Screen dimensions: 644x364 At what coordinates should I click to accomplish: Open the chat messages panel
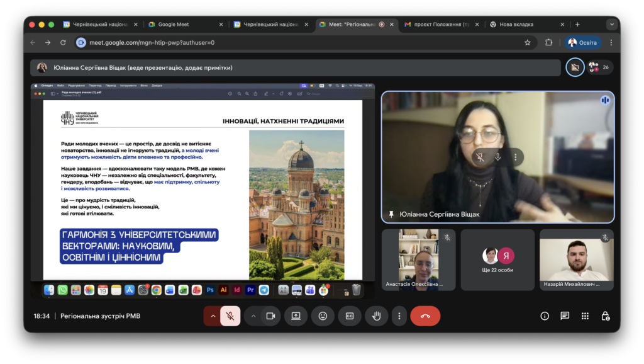pos(565,316)
